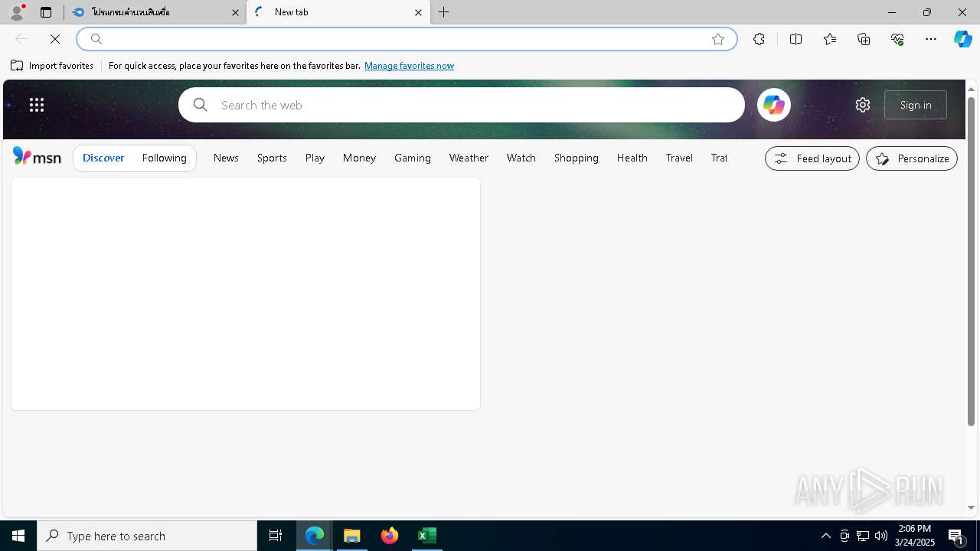This screenshot has height=551, width=980.
Task: Go back to previous page
Action: 21,39
